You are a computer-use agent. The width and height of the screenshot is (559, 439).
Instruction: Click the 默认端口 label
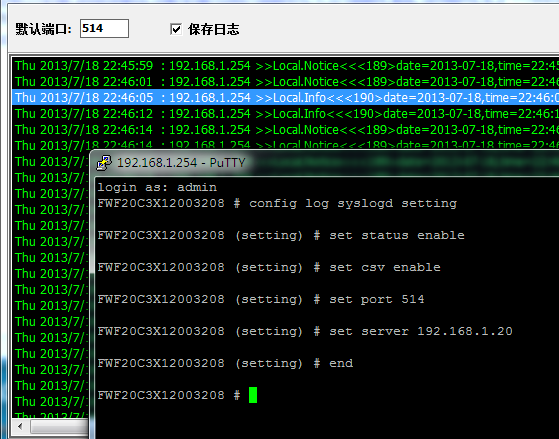(x=43, y=29)
